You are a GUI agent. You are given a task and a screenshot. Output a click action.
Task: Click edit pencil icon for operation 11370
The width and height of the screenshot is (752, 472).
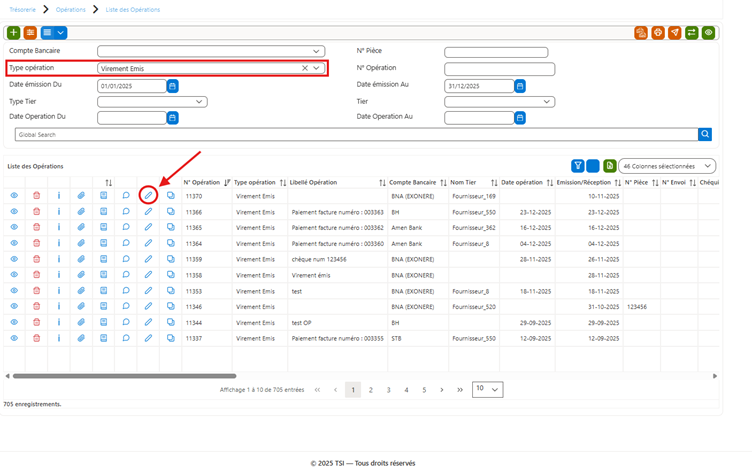point(148,195)
